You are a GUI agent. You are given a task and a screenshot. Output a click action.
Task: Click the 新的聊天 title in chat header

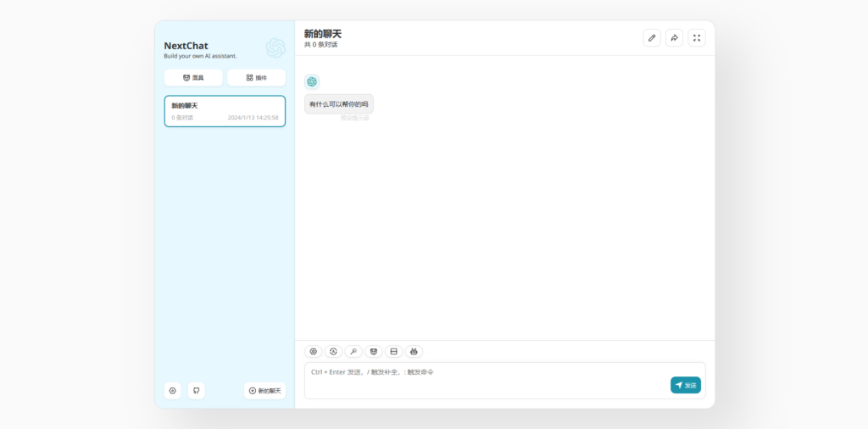323,34
